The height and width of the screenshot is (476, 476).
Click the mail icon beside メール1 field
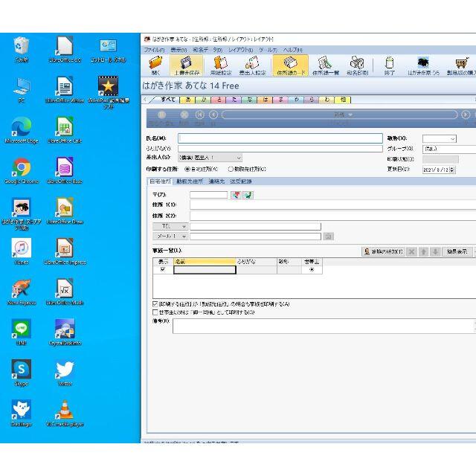pyautogui.click(x=328, y=237)
